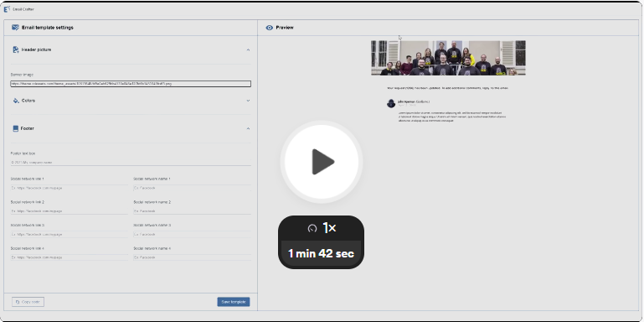Click the '1 min 42 sec' duration label
The image size is (644, 322).
322,254
